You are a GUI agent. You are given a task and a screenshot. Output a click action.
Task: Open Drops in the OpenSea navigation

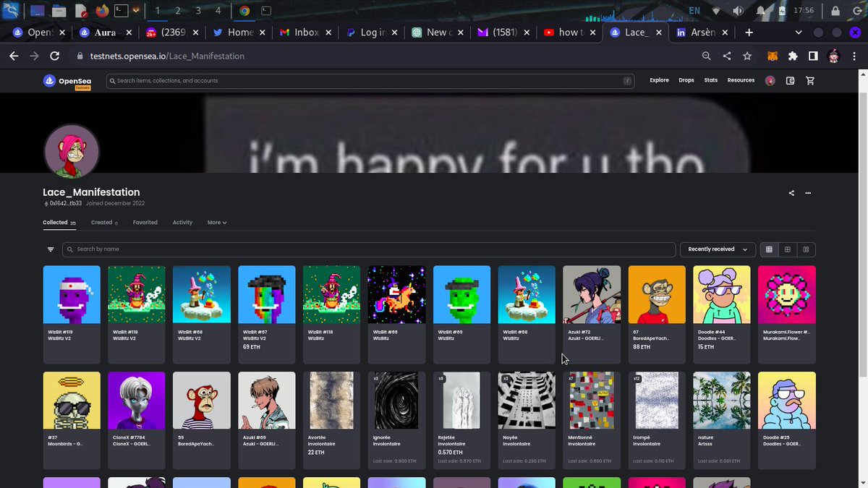[686, 80]
